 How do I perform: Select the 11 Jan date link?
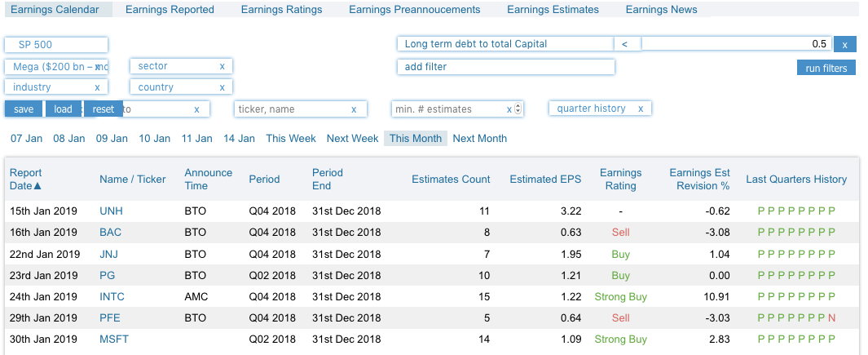[197, 138]
